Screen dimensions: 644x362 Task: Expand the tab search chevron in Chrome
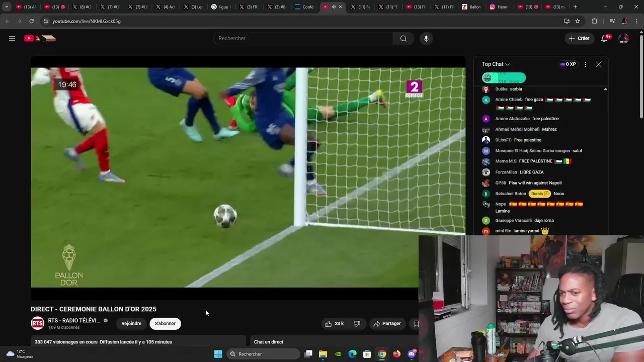click(x=7, y=7)
